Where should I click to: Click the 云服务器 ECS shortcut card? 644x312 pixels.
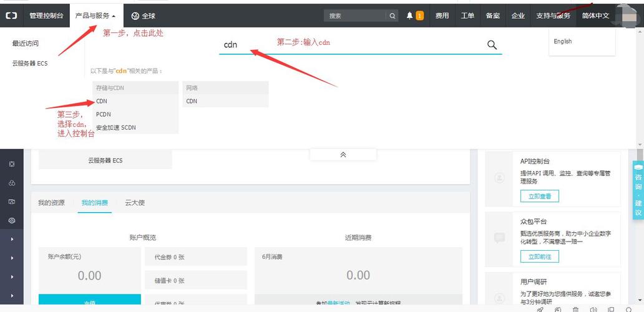click(x=105, y=160)
